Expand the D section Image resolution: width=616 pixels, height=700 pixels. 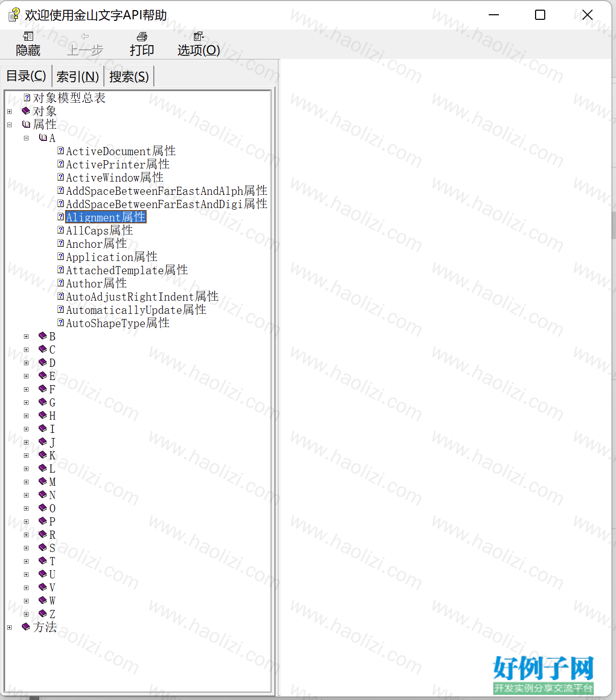point(26,363)
